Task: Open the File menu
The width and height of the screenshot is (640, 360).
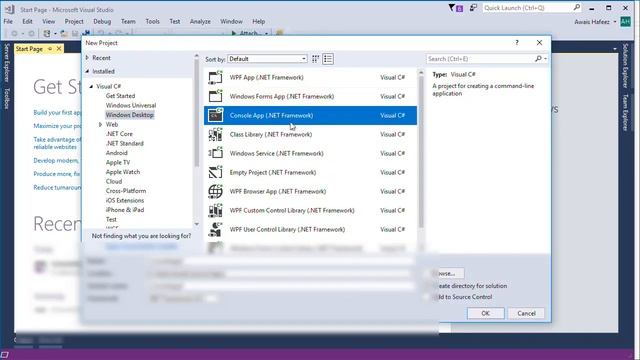Action: 8,21
